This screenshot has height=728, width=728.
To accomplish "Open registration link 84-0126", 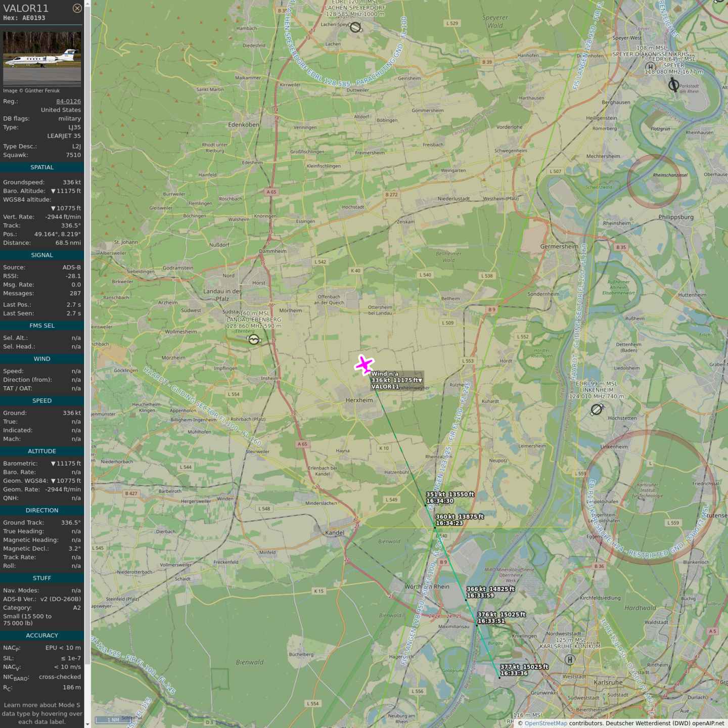I will (x=68, y=101).
